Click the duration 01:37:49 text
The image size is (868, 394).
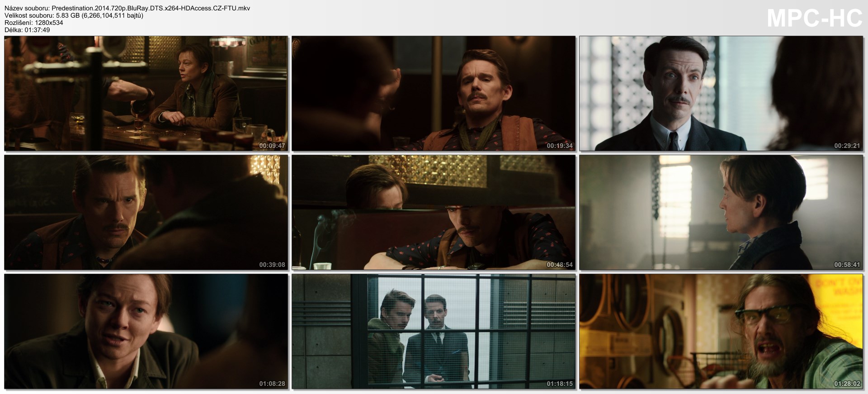click(28, 30)
